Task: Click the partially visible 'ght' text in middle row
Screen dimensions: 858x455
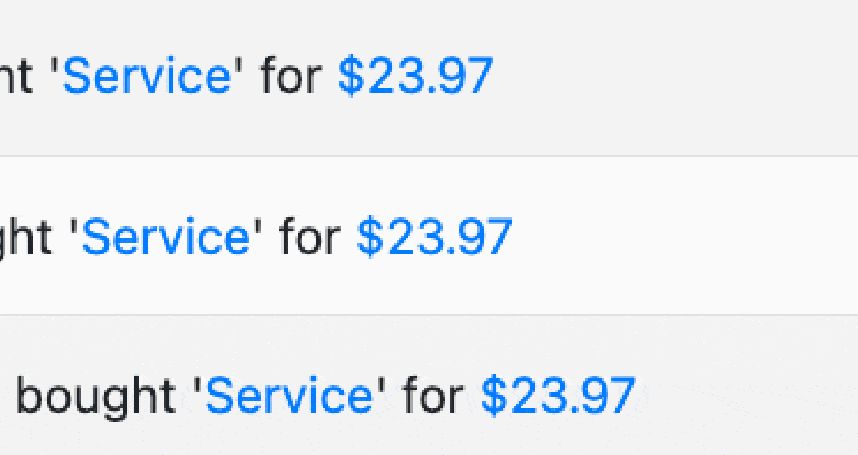Action: click(26, 239)
